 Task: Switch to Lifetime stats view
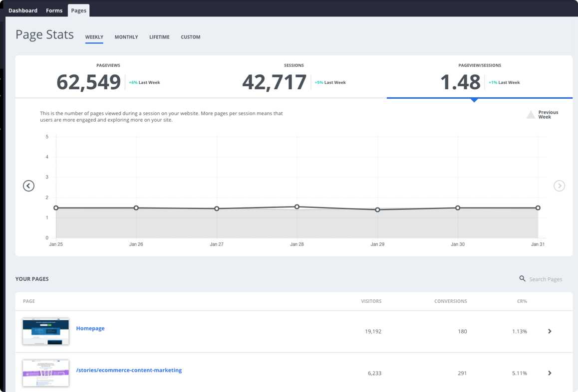(x=159, y=37)
